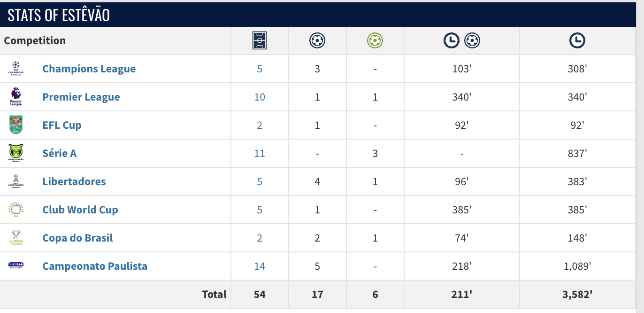Click the Copa do Brasil logo
This screenshot has height=313, width=644.
(x=16, y=238)
